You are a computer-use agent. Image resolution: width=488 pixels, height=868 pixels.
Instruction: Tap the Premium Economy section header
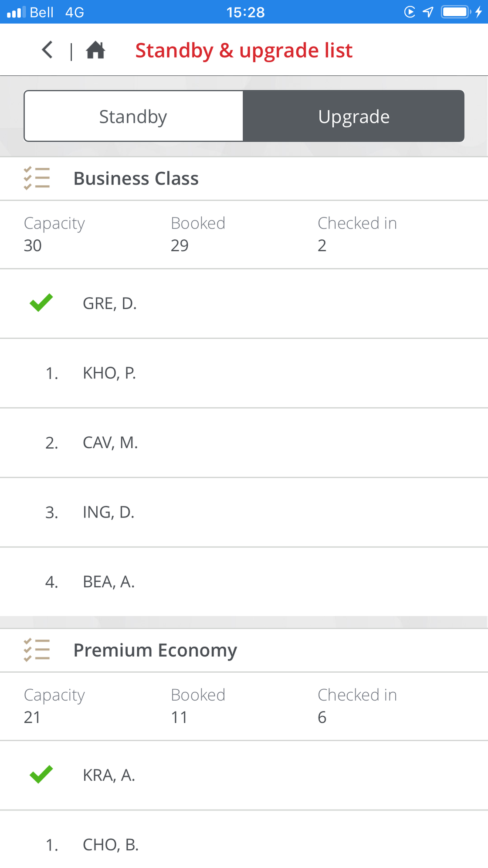click(x=244, y=650)
